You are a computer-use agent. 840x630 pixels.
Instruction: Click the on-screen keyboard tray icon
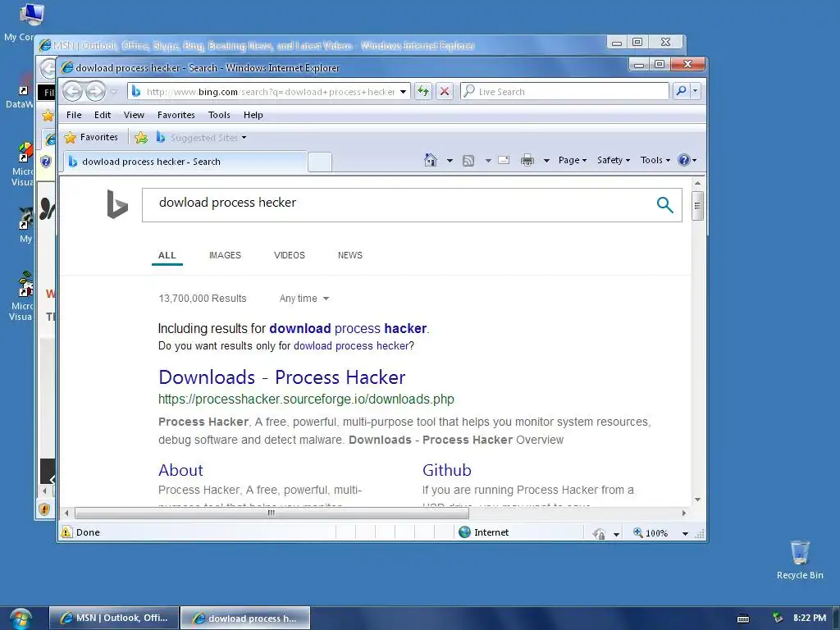(x=743, y=619)
